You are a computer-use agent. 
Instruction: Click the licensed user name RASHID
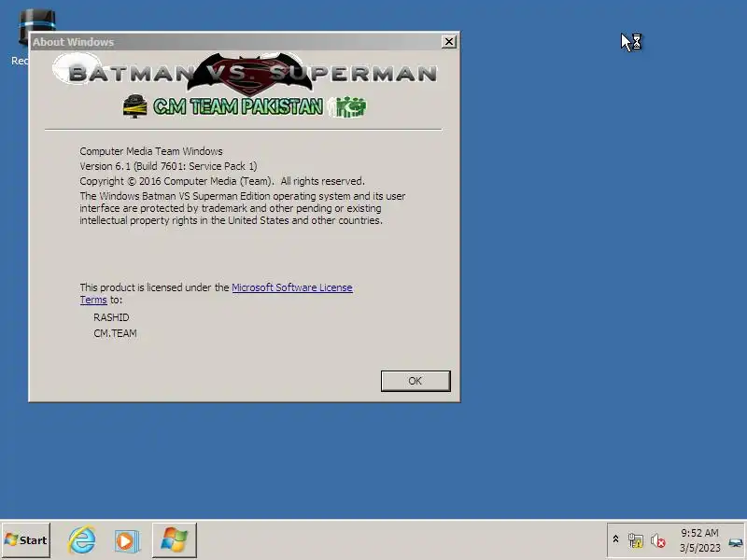point(111,317)
